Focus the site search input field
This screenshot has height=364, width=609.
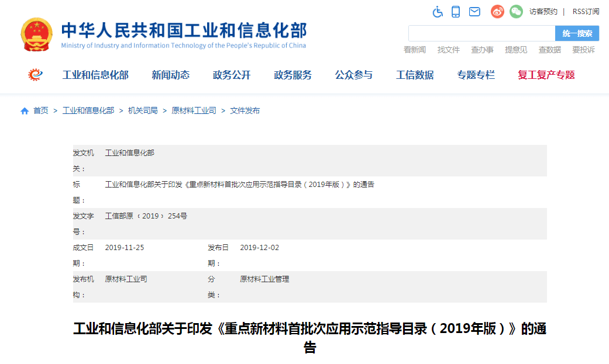[x=481, y=33]
